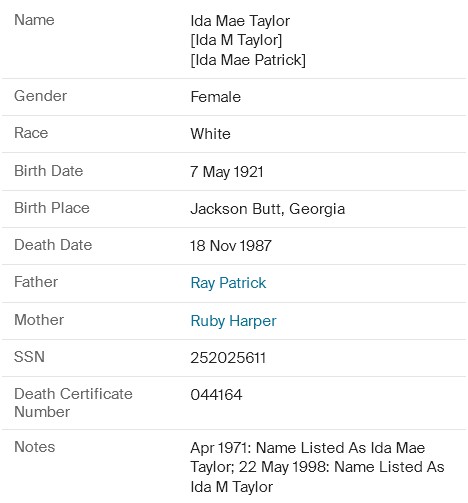Click the death certificate number 044164
The image size is (468, 503).
coord(216,395)
